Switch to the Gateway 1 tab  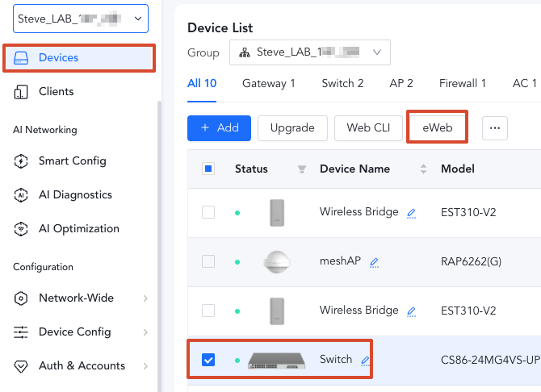(268, 83)
